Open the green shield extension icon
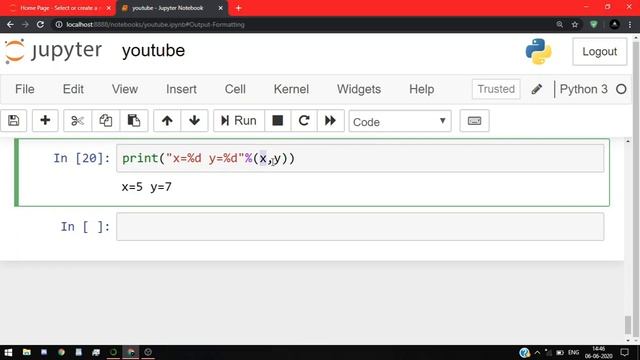This screenshot has width=640, height=360. point(594,24)
